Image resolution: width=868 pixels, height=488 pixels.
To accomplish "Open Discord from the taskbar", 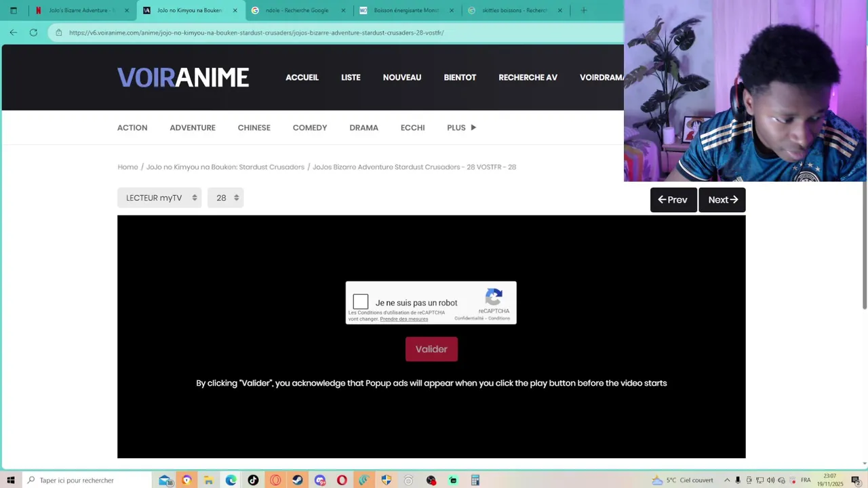I will [x=320, y=480].
